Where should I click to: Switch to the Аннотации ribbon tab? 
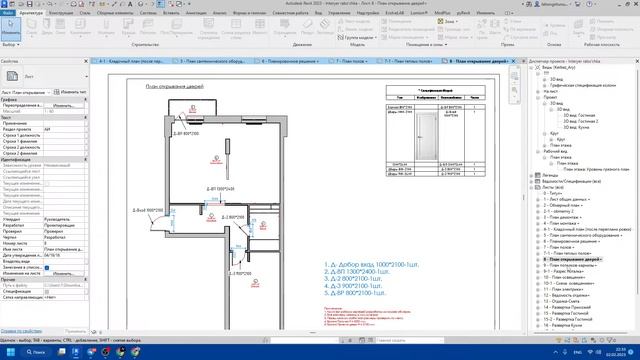(x=196, y=13)
